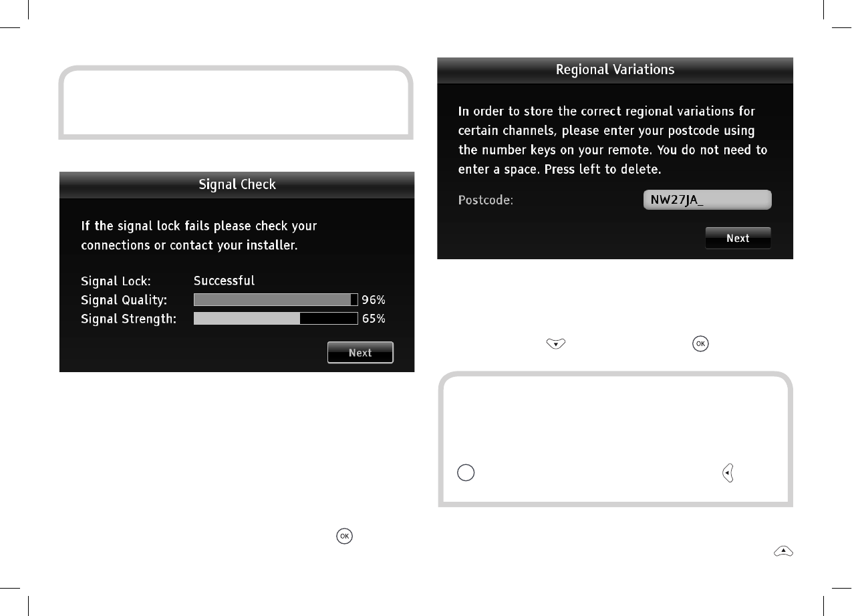The image size is (852, 616).
Task: Click the 'Signal Quality:' label
Action: 124,300
